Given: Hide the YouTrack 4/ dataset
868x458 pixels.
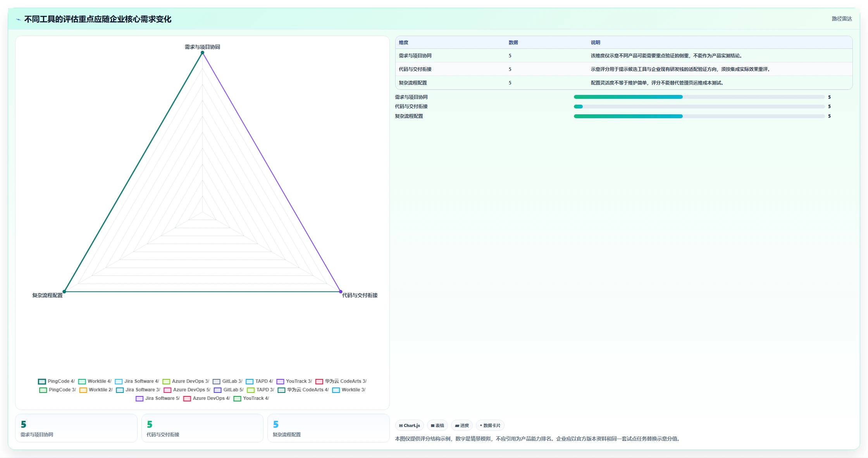Looking at the screenshot, I should (x=251, y=398).
